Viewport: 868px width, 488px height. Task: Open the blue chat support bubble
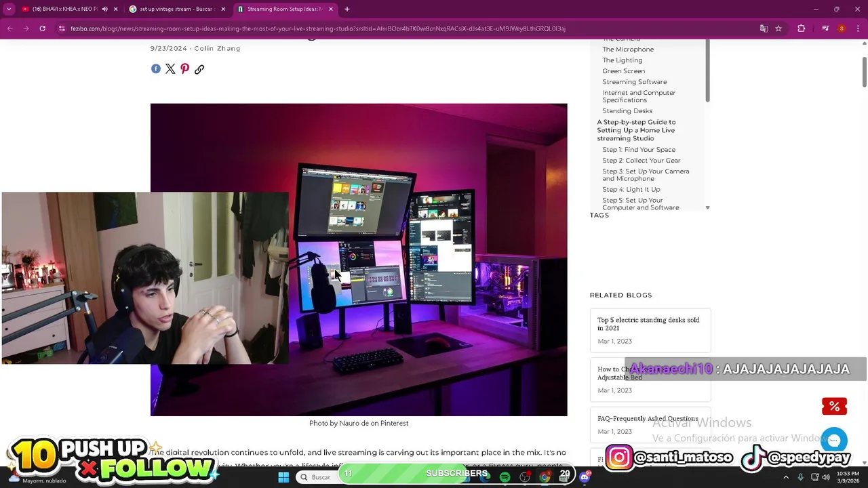click(834, 441)
